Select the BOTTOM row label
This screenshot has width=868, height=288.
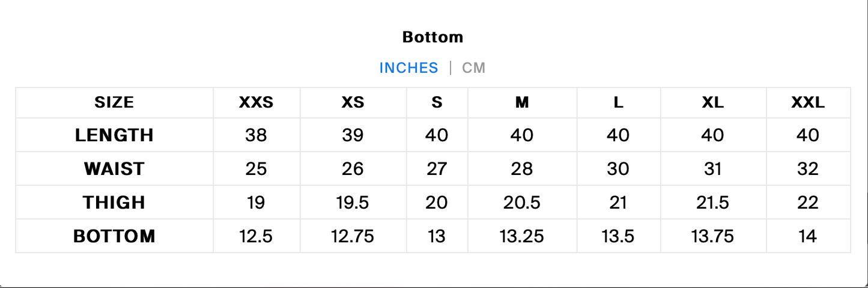[x=114, y=236]
